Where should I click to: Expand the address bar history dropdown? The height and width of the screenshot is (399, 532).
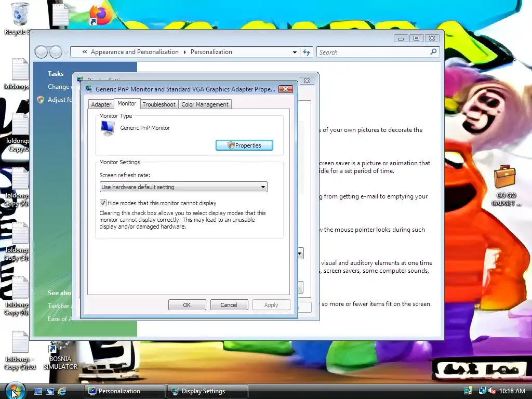(295, 52)
